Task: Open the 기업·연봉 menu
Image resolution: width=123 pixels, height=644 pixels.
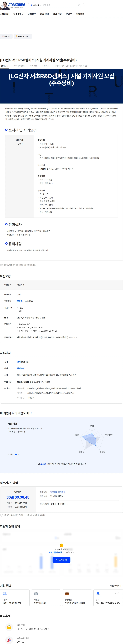Action: (57, 14)
